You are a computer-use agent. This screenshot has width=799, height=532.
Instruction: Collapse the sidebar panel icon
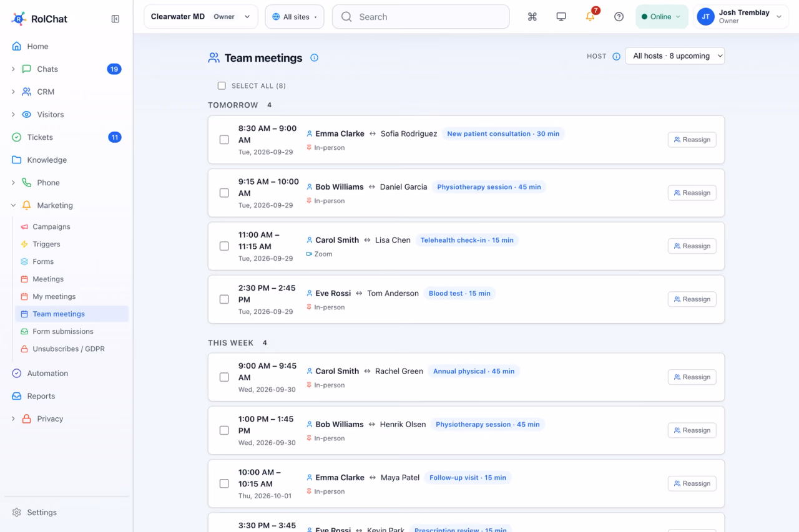[x=115, y=19]
